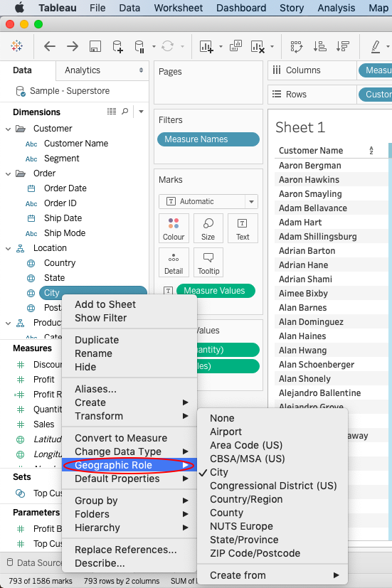Open the Analysis menu
This screenshot has height=588, width=392.
pos(336,8)
